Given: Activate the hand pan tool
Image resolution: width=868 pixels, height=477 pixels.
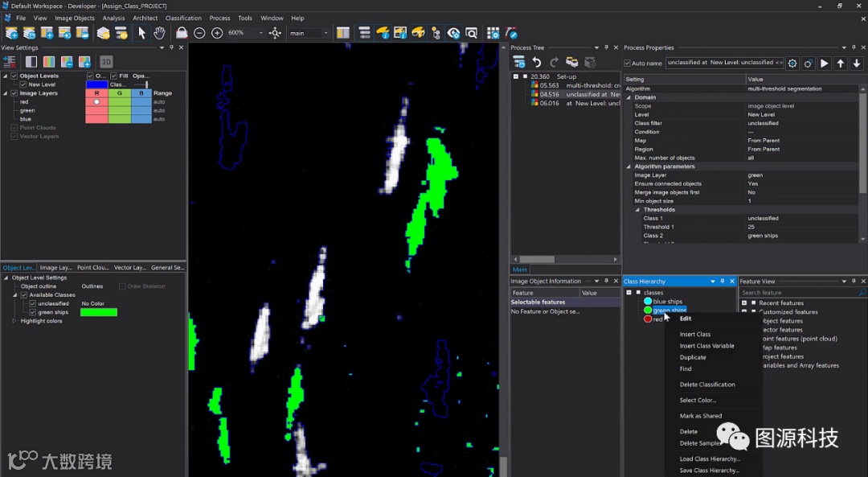Looking at the screenshot, I should [159, 33].
